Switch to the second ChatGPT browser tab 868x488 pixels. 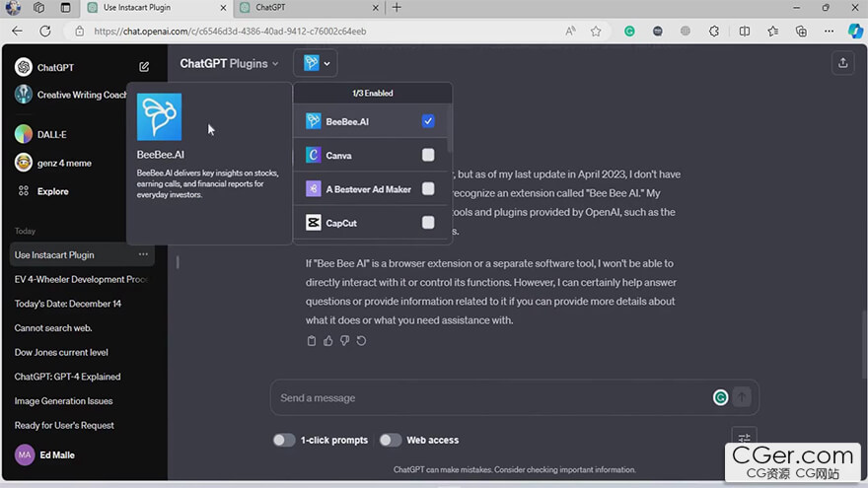pyautogui.click(x=310, y=8)
